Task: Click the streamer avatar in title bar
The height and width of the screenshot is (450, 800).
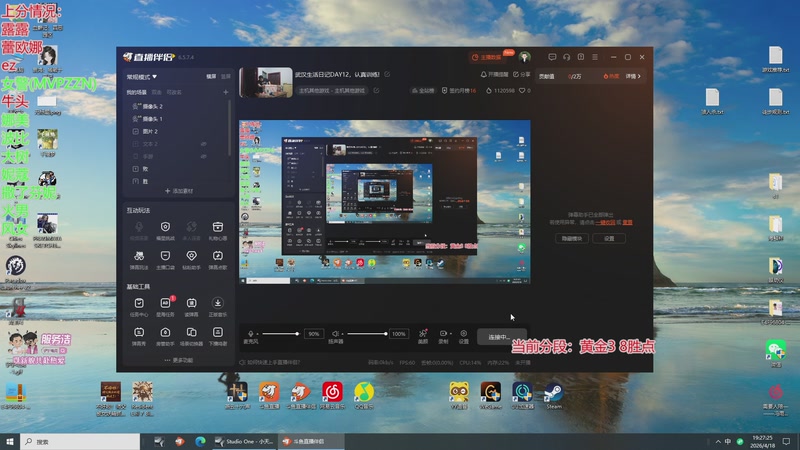Action: tap(524, 57)
